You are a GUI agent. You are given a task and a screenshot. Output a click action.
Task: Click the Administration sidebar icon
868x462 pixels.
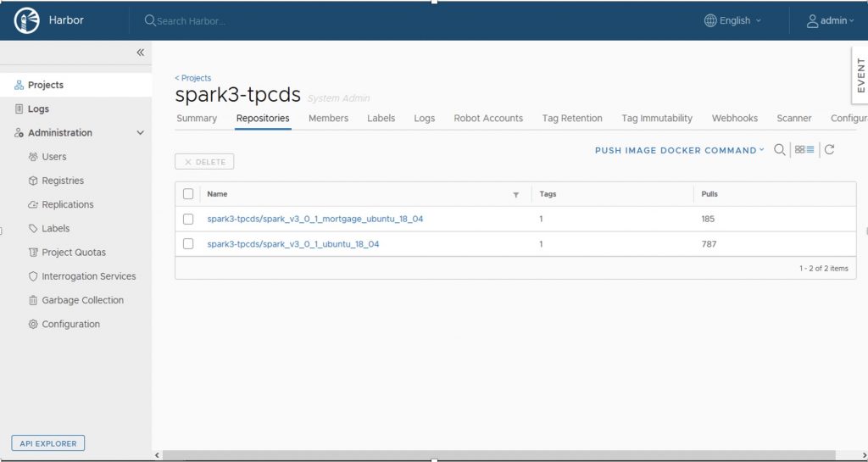[x=19, y=133]
